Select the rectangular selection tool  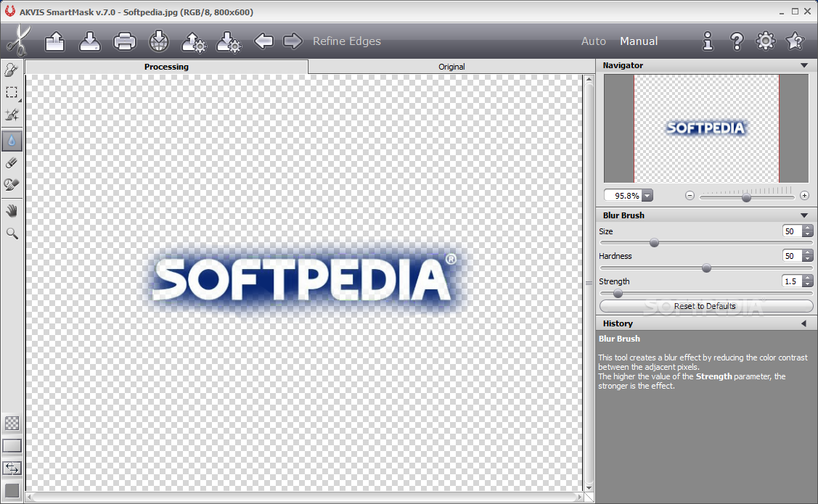pyautogui.click(x=12, y=93)
